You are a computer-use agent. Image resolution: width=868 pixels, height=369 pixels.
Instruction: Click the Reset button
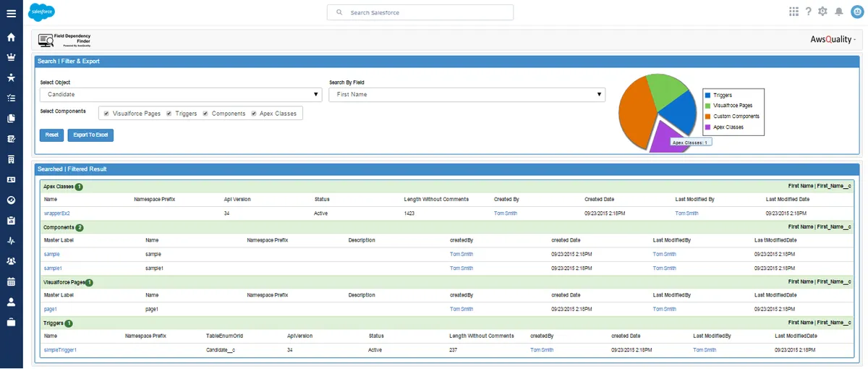51,135
